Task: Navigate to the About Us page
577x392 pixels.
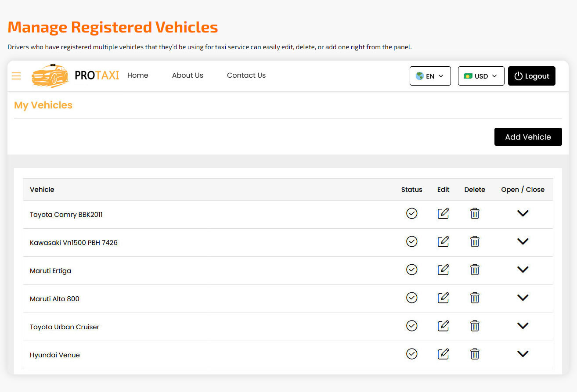Action: point(188,76)
